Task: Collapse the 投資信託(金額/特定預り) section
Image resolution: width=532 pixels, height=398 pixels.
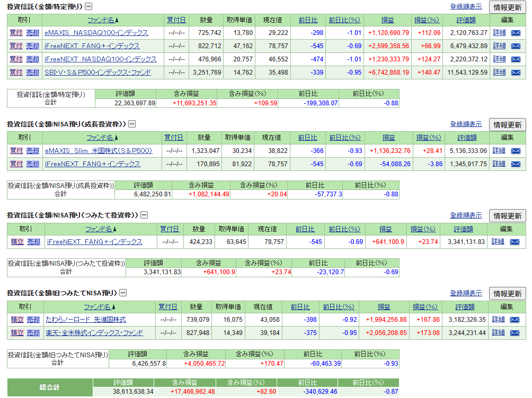Action: pos(88,6)
